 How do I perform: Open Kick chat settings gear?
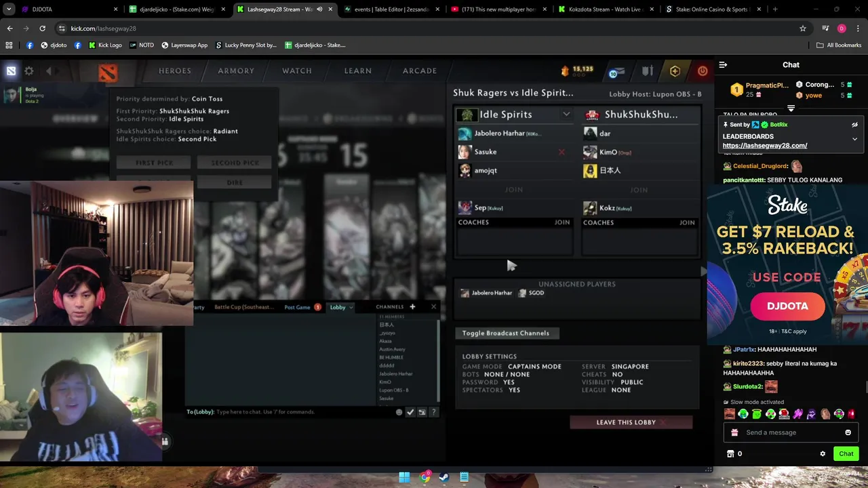(x=823, y=453)
